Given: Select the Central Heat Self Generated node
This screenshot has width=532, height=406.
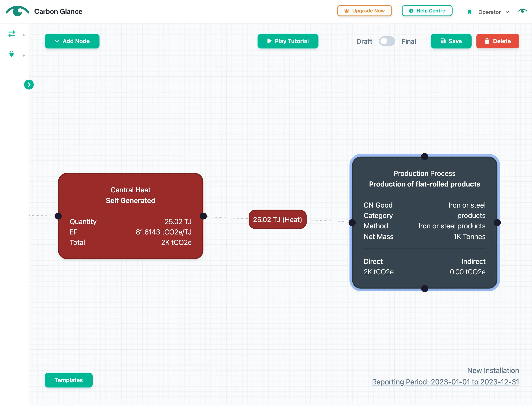Looking at the screenshot, I should (131, 216).
